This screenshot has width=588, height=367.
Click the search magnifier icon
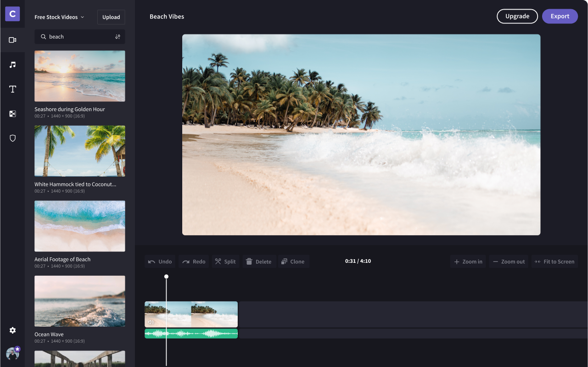click(x=43, y=37)
